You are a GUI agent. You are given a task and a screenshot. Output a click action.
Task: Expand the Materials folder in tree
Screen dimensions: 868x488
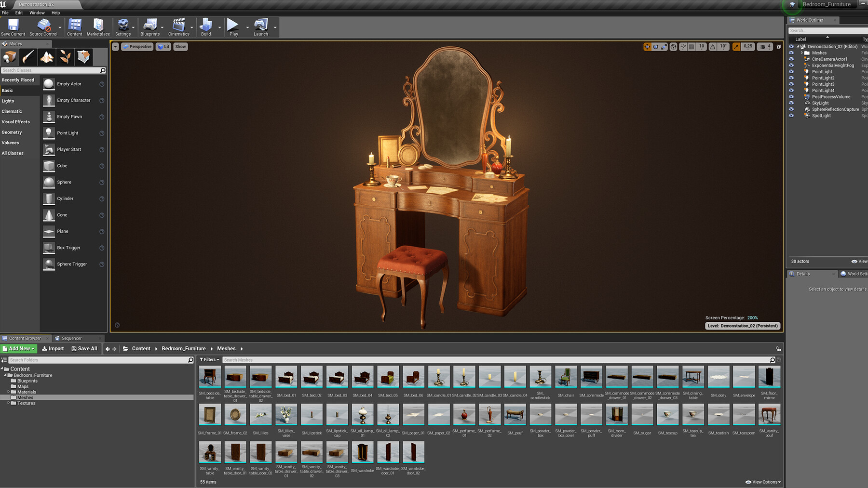(8, 392)
